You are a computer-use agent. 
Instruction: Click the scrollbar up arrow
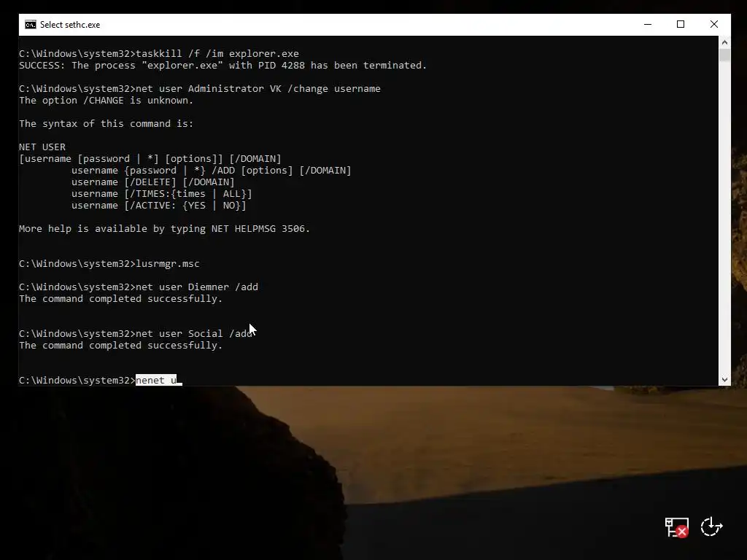(x=724, y=42)
